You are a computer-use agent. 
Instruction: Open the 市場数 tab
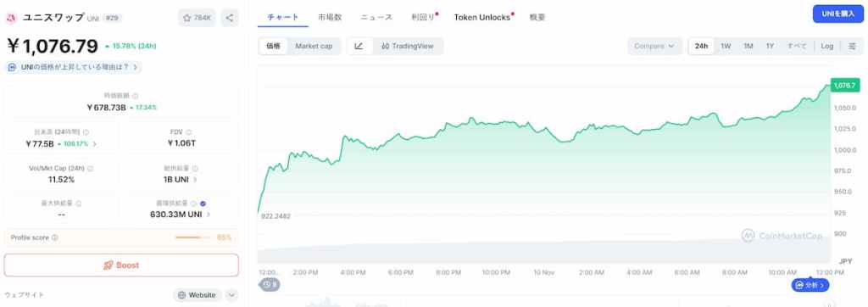(x=330, y=17)
